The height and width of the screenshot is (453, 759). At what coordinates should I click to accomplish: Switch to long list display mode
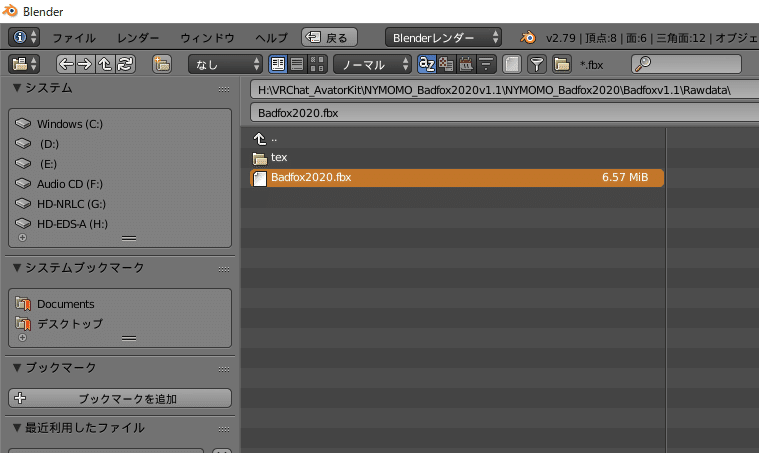point(297,64)
